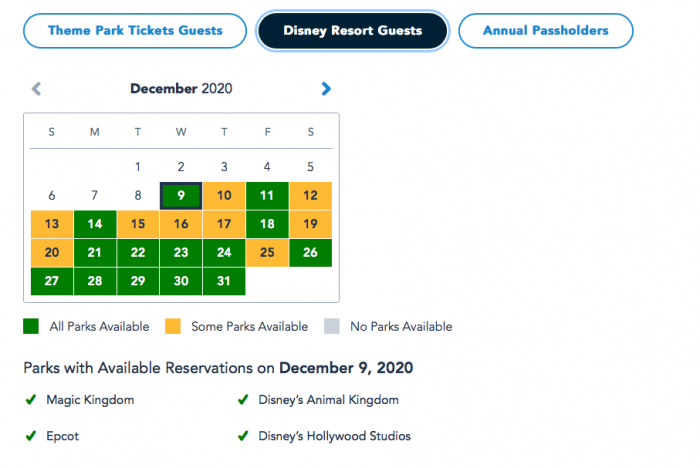Click the checkmark beside Disney's Hollywood Studios
The height and width of the screenshot is (468, 700).
click(243, 435)
